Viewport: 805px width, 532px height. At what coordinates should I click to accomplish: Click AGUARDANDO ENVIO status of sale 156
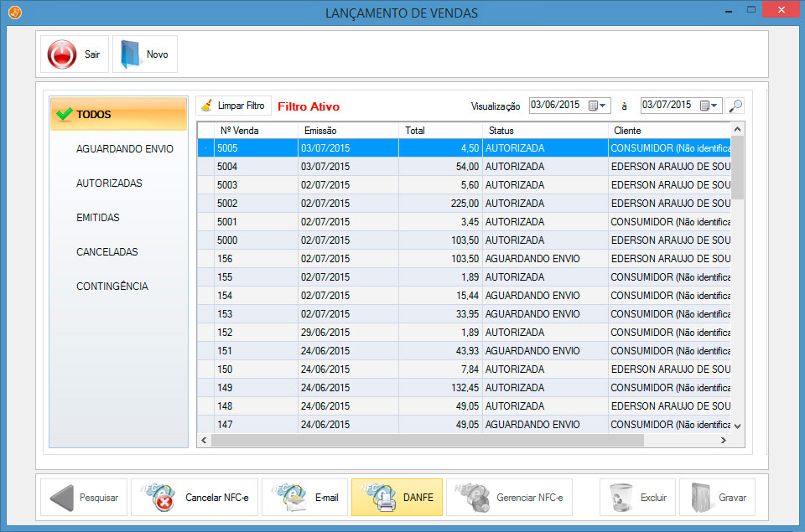tap(532, 259)
